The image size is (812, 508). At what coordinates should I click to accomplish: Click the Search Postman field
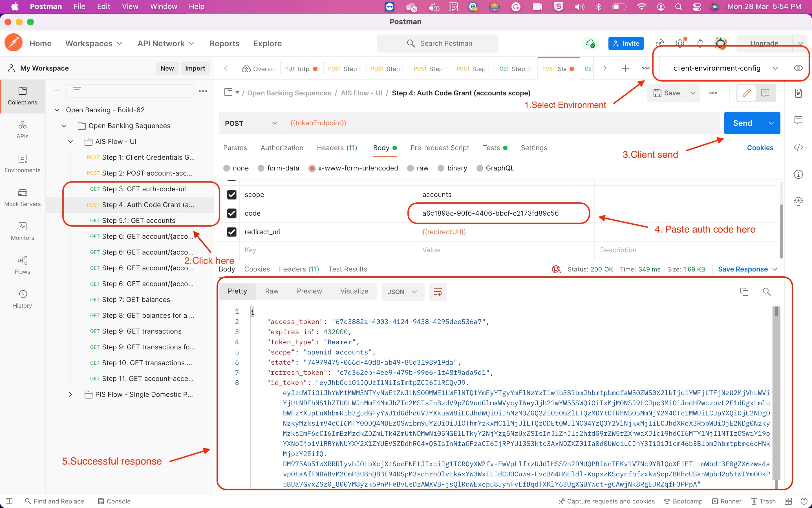click(x=437, y=43)
